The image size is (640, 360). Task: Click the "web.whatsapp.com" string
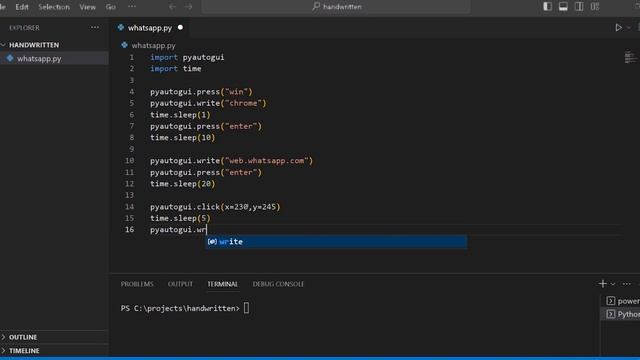tap(267, 160)
